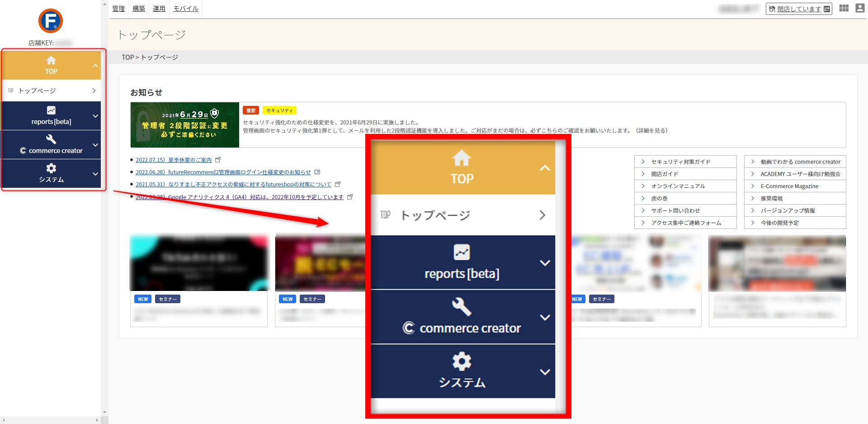Collapse the TOP sidebar section chevron
Screen dimensions: 868x424
[95, 66]
